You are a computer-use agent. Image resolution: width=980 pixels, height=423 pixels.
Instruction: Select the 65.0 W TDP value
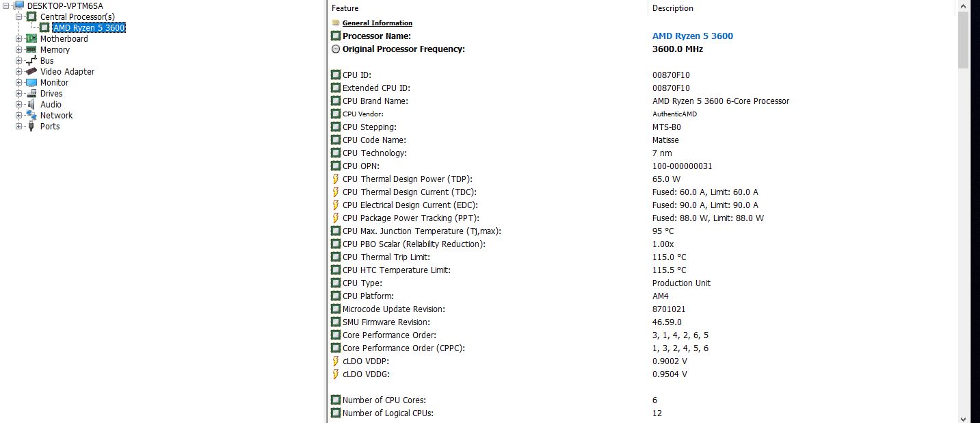[x=666, y=179]
